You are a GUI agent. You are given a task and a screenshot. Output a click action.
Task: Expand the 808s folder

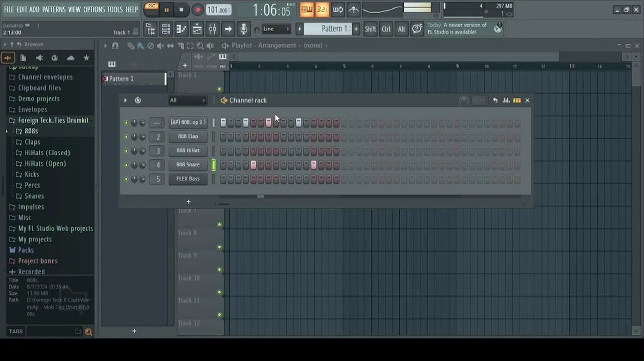pos(31,131)
